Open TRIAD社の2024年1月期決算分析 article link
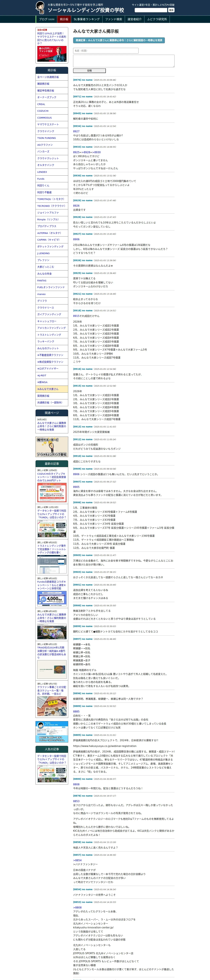 (52, 653)
